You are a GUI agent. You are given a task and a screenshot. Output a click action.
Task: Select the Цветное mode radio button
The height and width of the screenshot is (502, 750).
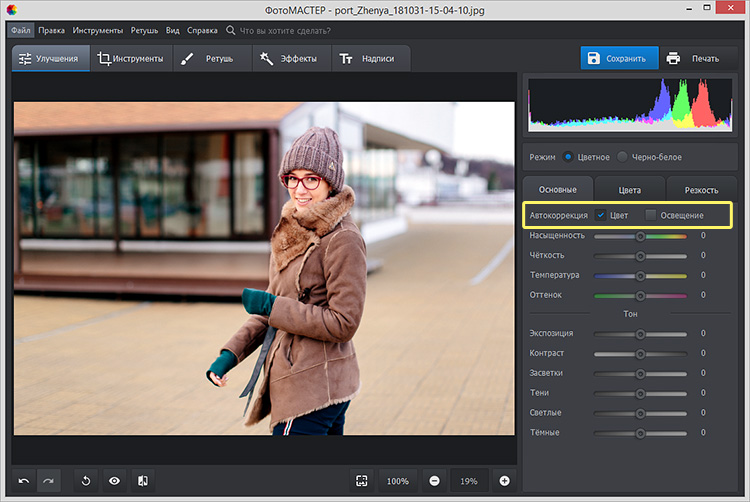tap(568, 157)
